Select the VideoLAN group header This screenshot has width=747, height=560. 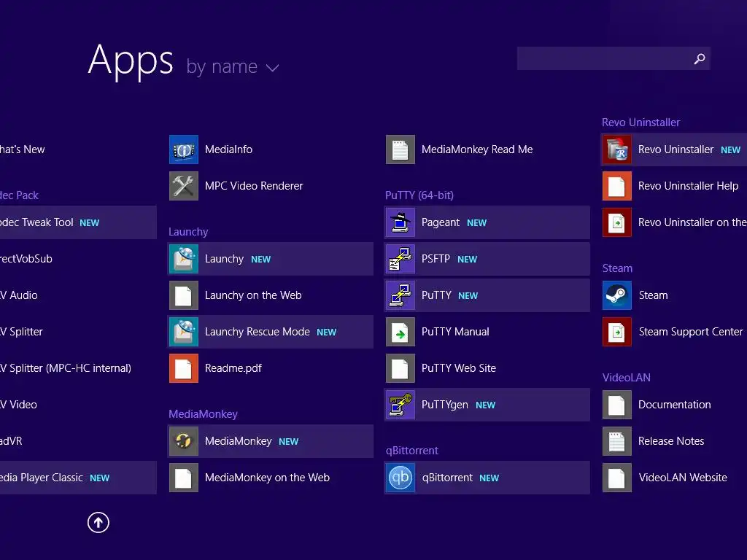coord(626,378)
